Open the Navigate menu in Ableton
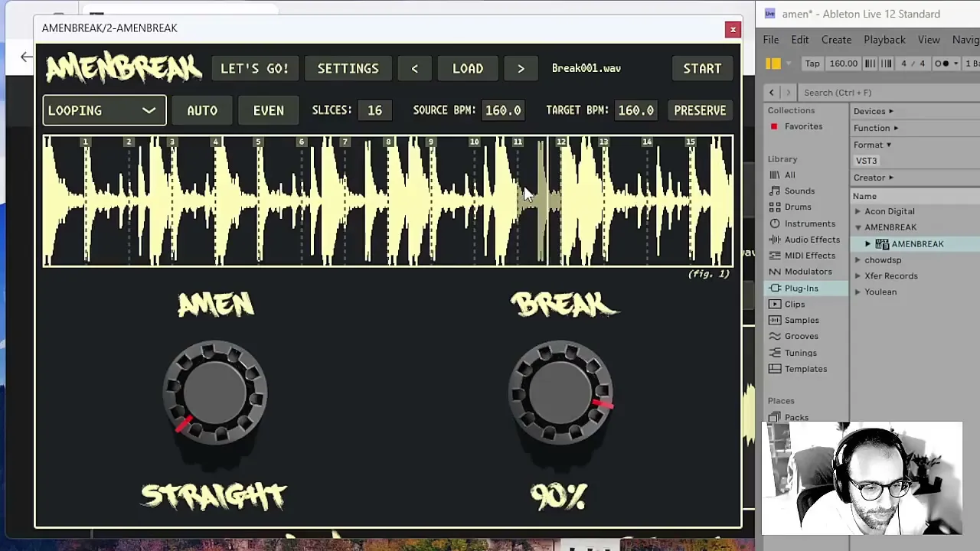Viewport: 980px width, 551px height. (x=966, y=40)
